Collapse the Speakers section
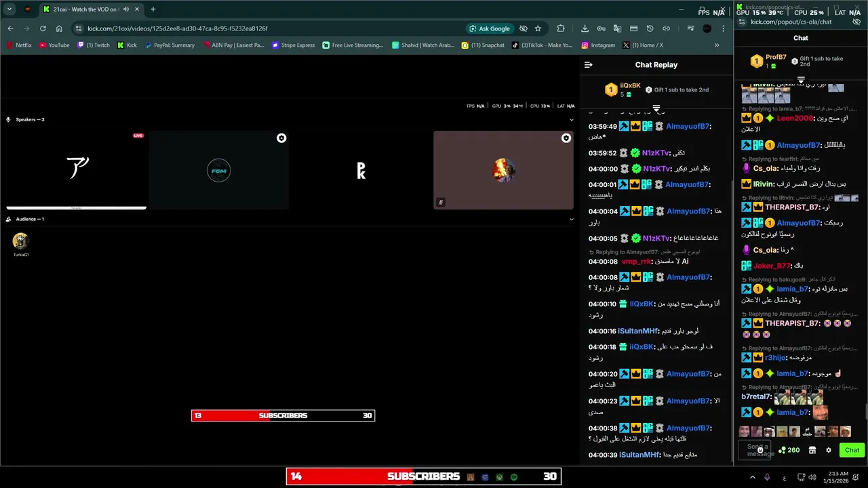Viewport: 868px width, 488px height. pyautogui.click(x=572, y=119)
